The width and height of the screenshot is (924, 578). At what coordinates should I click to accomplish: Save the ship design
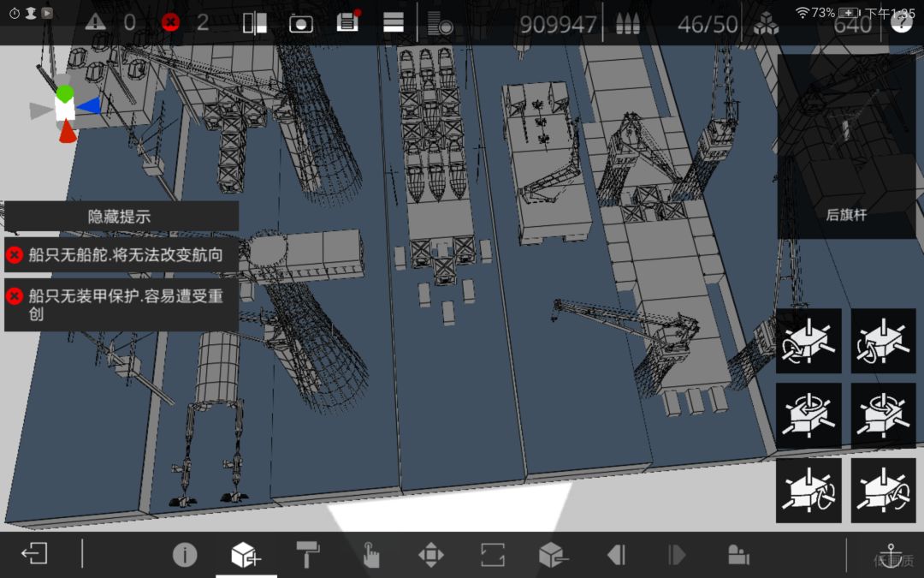point(347,21)
